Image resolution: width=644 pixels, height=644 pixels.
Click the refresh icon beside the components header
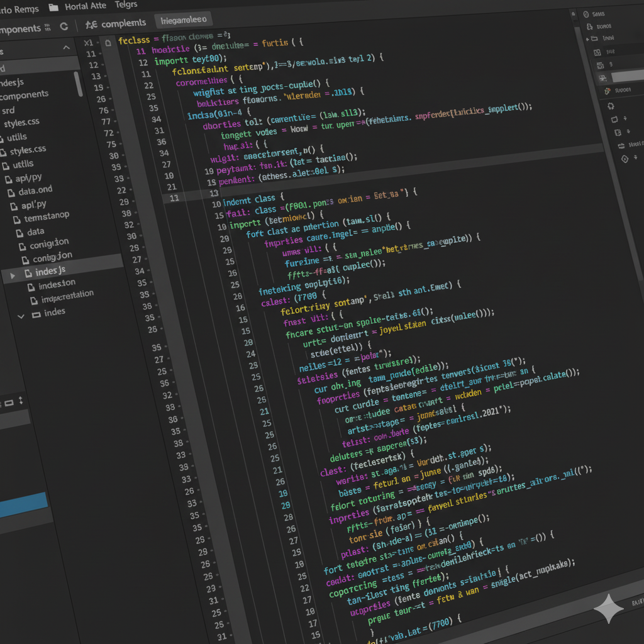coord(64,27)
